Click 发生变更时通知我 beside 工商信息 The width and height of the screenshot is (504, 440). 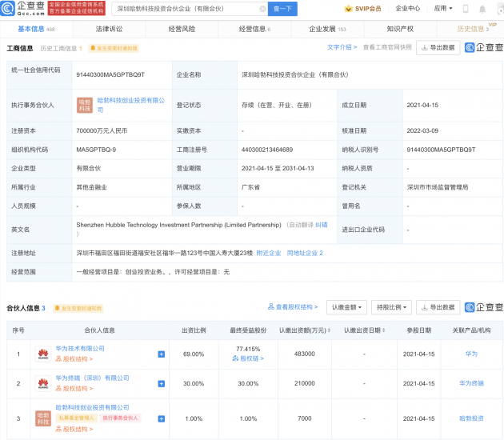(114, 48)
